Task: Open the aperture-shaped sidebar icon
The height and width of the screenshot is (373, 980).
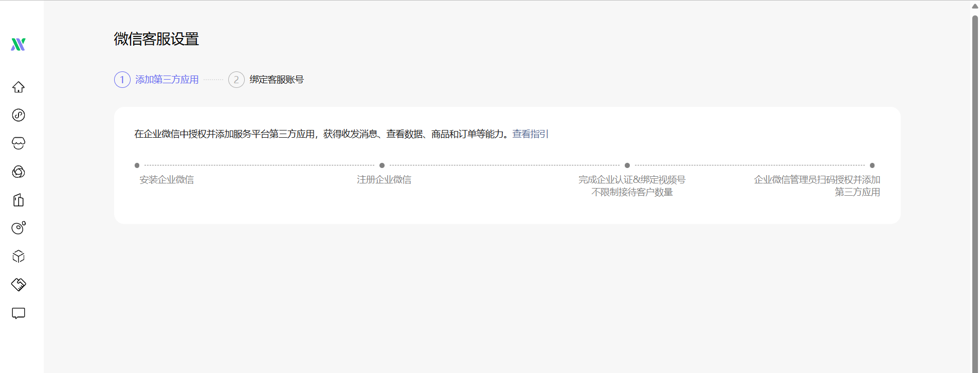Action: pyautogui.click(x=19, y=172)
